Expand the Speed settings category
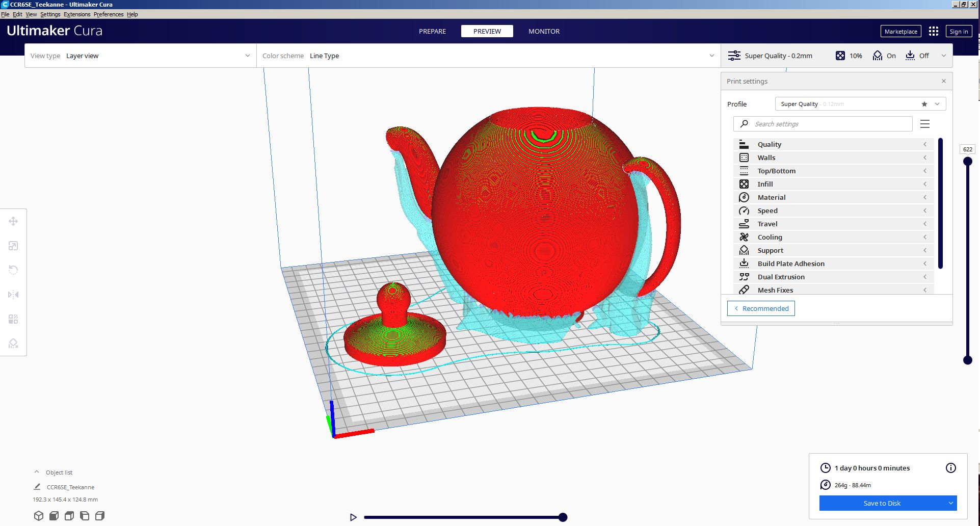 click(x=833, y=211)
